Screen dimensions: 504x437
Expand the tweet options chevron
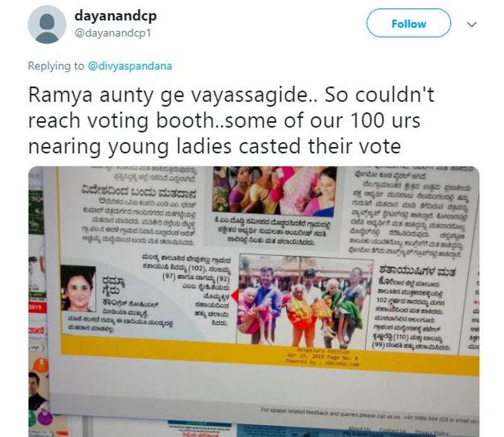point(471,25)
